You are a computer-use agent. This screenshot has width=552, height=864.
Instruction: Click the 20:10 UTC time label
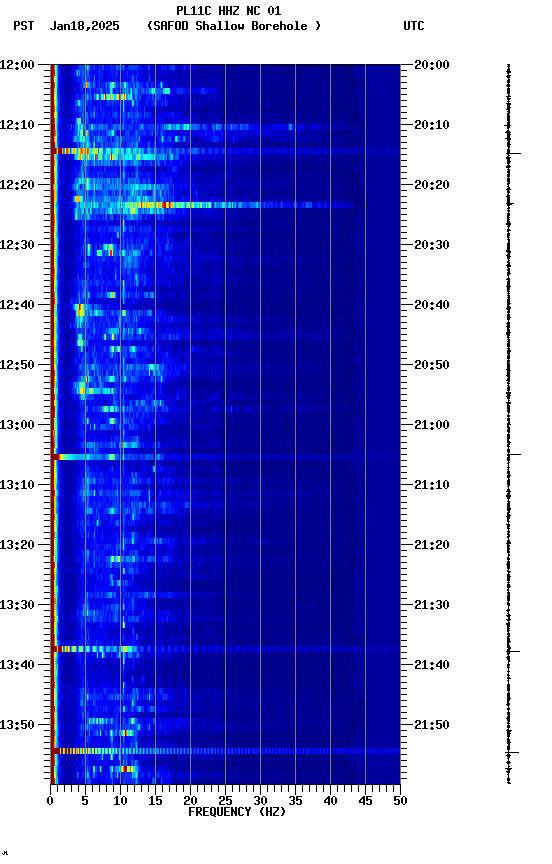(432, 125)
